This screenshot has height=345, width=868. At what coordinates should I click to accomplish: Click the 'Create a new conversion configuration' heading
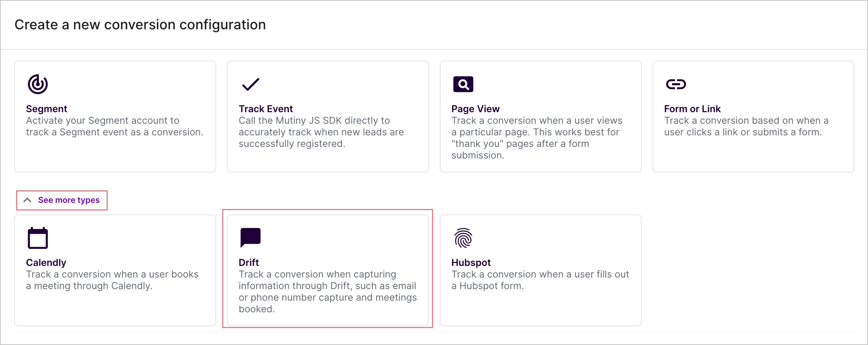[x=140, y=25]
